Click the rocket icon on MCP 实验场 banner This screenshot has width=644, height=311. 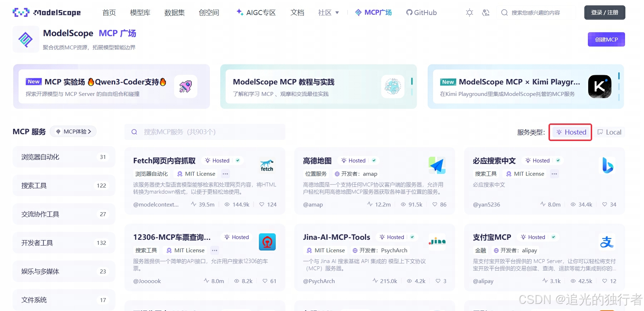pos(186,86)
